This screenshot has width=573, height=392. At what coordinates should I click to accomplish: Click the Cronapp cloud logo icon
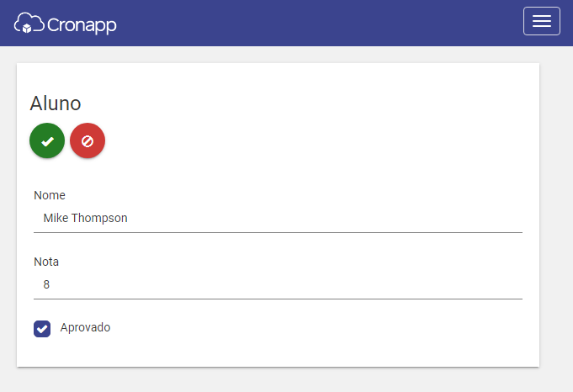[x=29, y=23]
